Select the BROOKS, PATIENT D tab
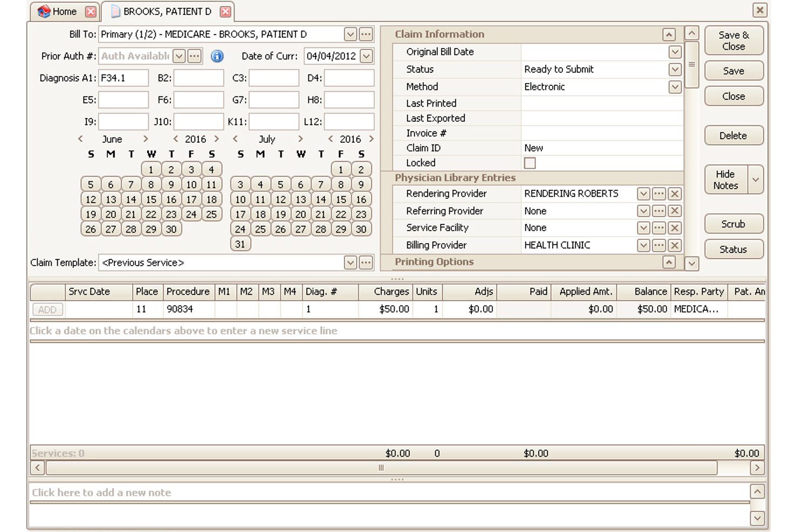This screenshot has height=532, width=798. tap(167, 11)
